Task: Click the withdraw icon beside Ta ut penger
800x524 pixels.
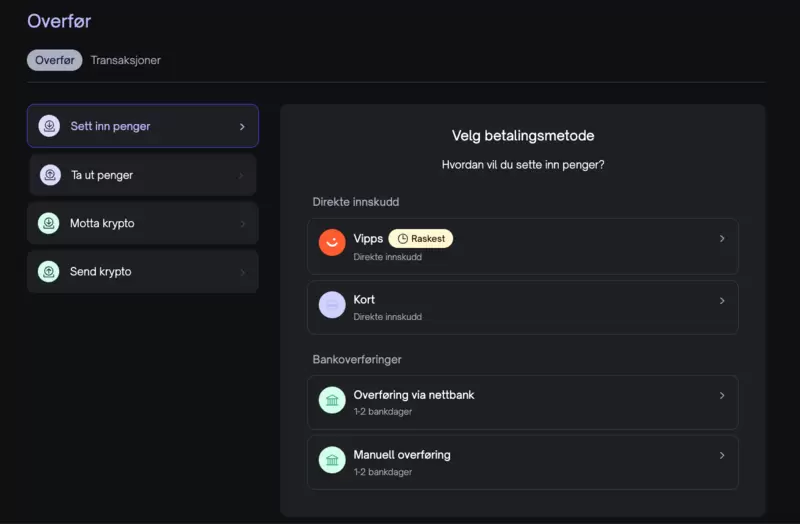Action: (x=50, y=175)
